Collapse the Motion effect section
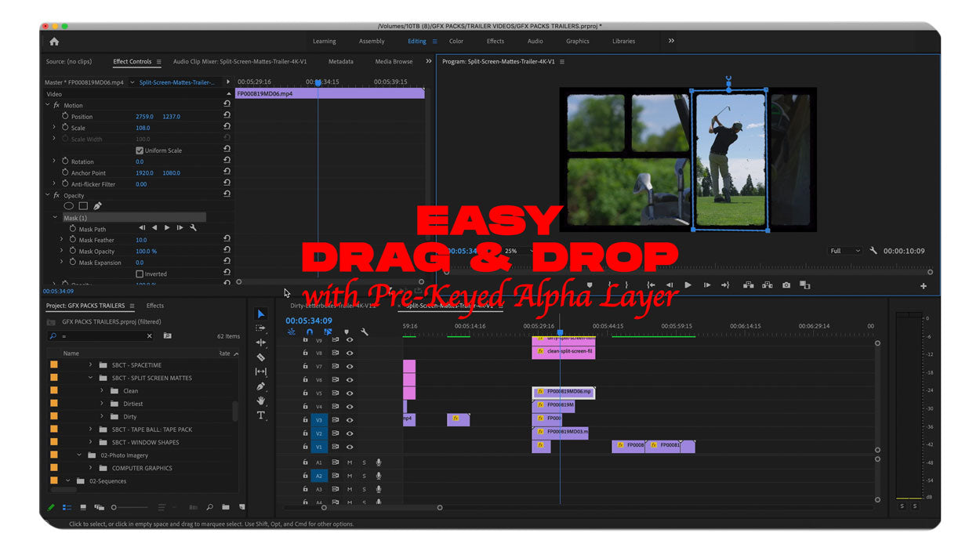 coord(47,105)
